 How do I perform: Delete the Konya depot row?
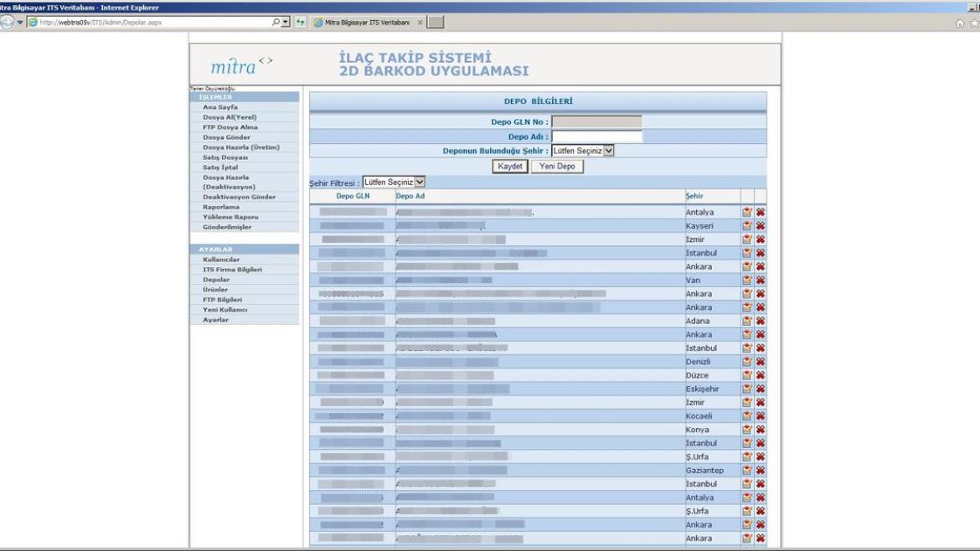[x=760, y=430]
